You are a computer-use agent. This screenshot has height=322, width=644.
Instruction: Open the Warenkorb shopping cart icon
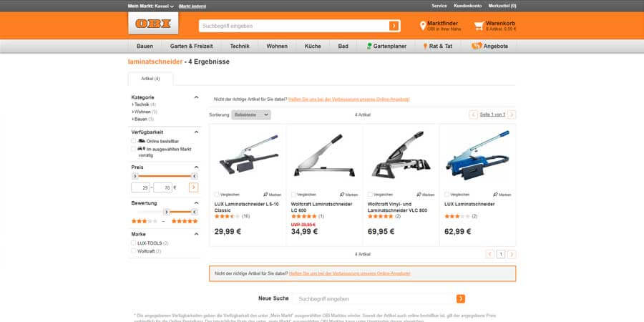(479, 26)
